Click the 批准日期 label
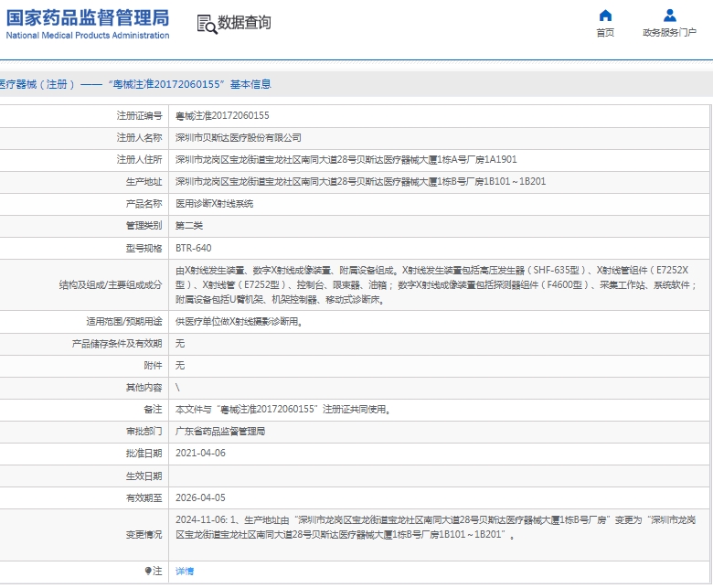Image resolution: width=713 pixels, height=588 pixels. pos(144,454)
